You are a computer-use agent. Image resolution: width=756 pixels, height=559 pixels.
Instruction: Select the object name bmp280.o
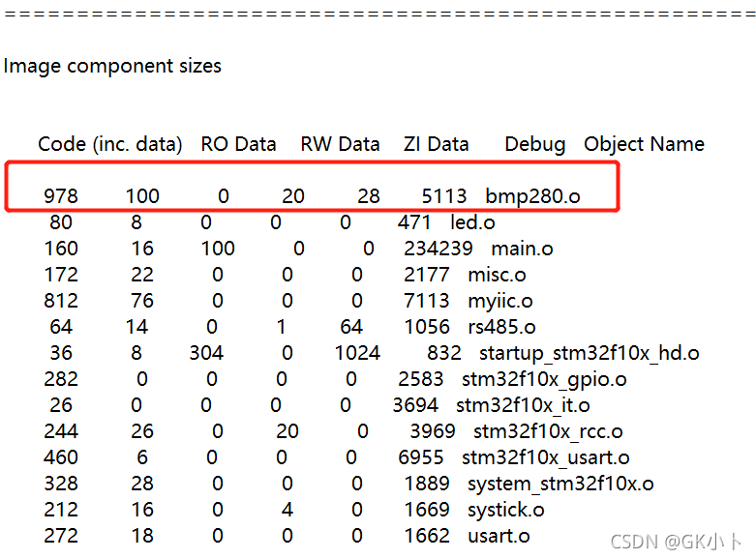[x=532, y=196]
